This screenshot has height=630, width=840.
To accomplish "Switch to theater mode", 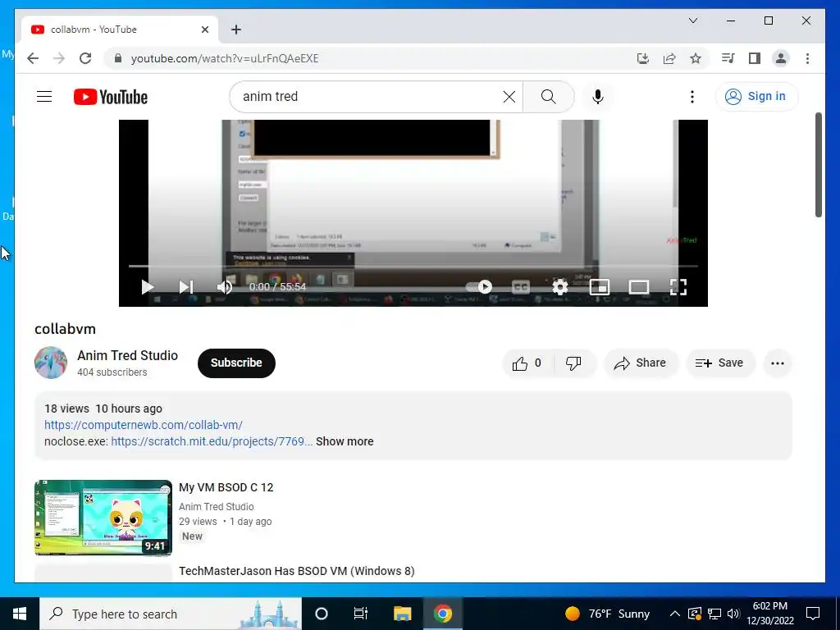I will [x=638, y=287].
